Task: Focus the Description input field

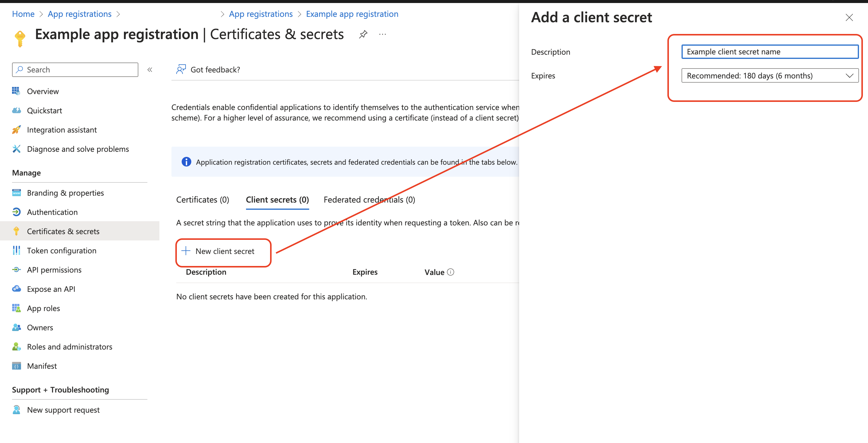Action: pos(770,52)
